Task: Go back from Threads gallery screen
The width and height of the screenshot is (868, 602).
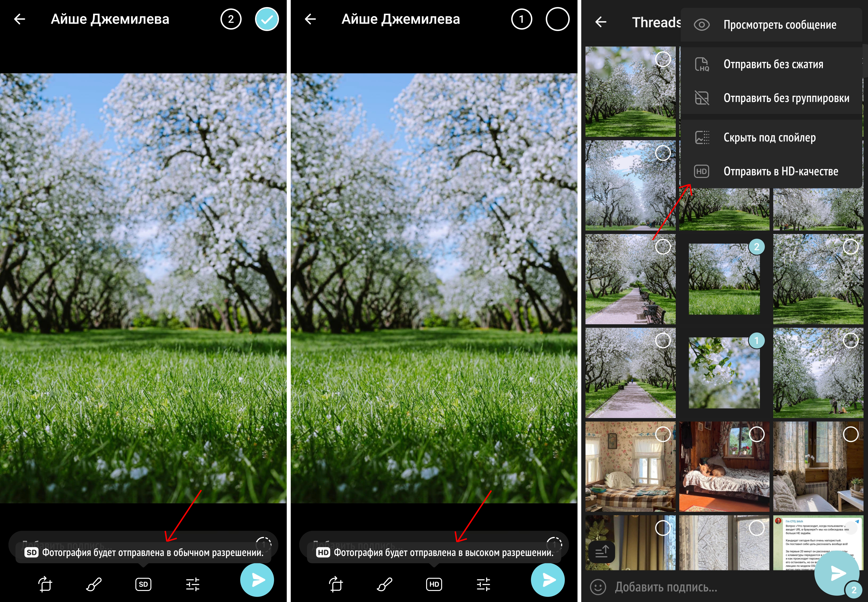Action: [x=601, y=22]
